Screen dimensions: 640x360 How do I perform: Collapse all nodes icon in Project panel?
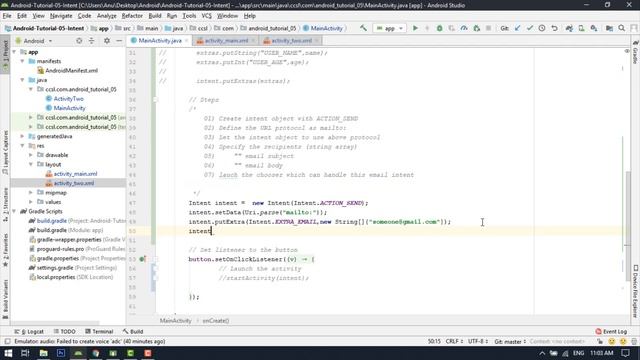(91, 41)
